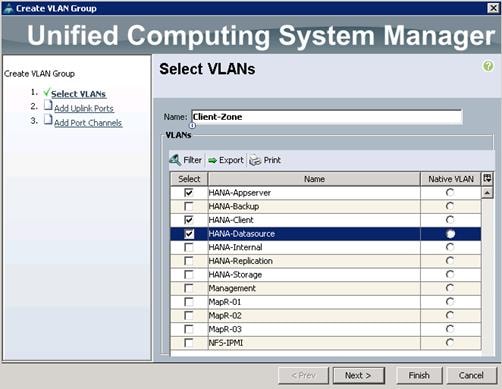Viewport: 502px width, 389px height.
Task: Click the Print label in the VLANs toolbar
Action: 272,160
